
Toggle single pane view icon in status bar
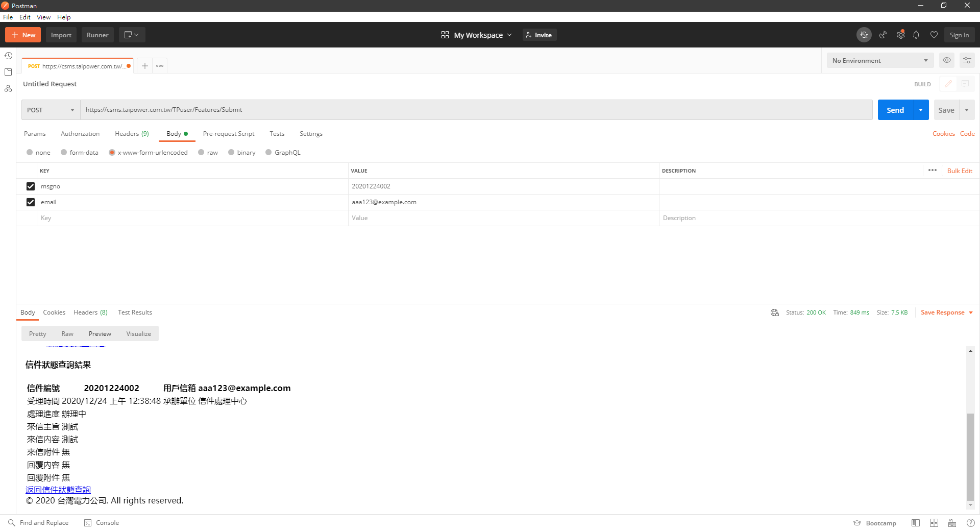(x=916, y=523)
